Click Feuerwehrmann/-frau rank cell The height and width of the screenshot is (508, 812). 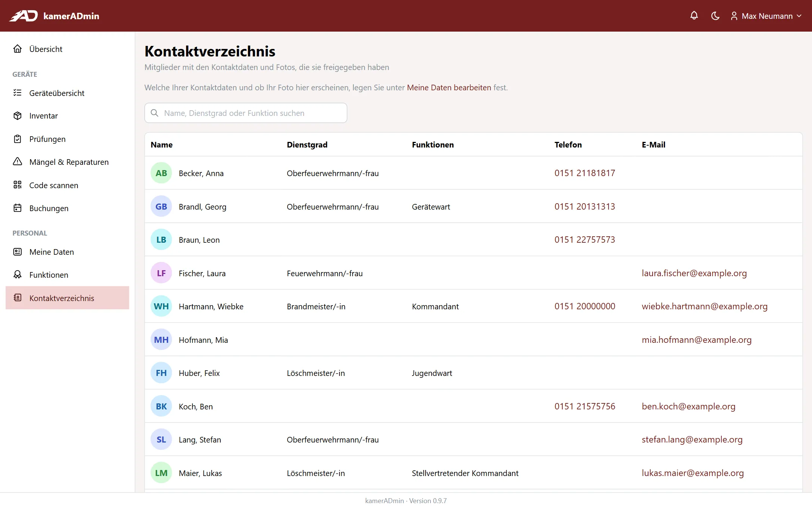click(x=325, y=273)
